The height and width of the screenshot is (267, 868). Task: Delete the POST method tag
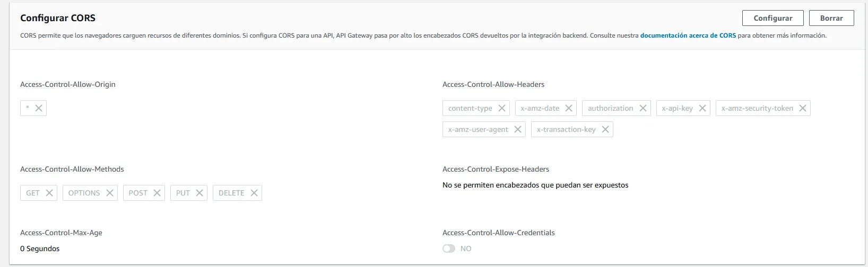(x=157, y=193)
